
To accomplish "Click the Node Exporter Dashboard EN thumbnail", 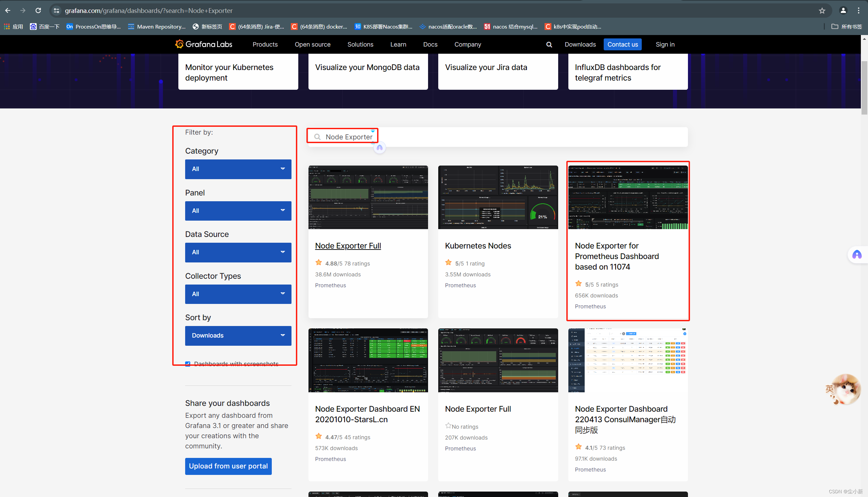I will (x=368, y=360).
